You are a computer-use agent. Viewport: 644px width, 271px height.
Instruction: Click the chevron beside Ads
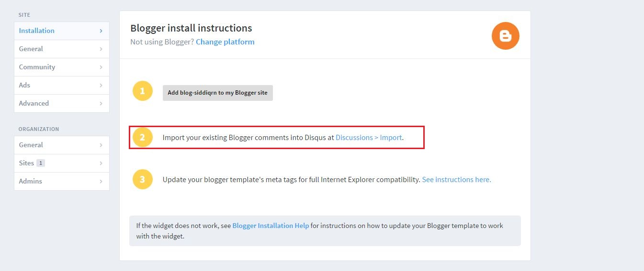pyautogui.click(x=101, y=85)
